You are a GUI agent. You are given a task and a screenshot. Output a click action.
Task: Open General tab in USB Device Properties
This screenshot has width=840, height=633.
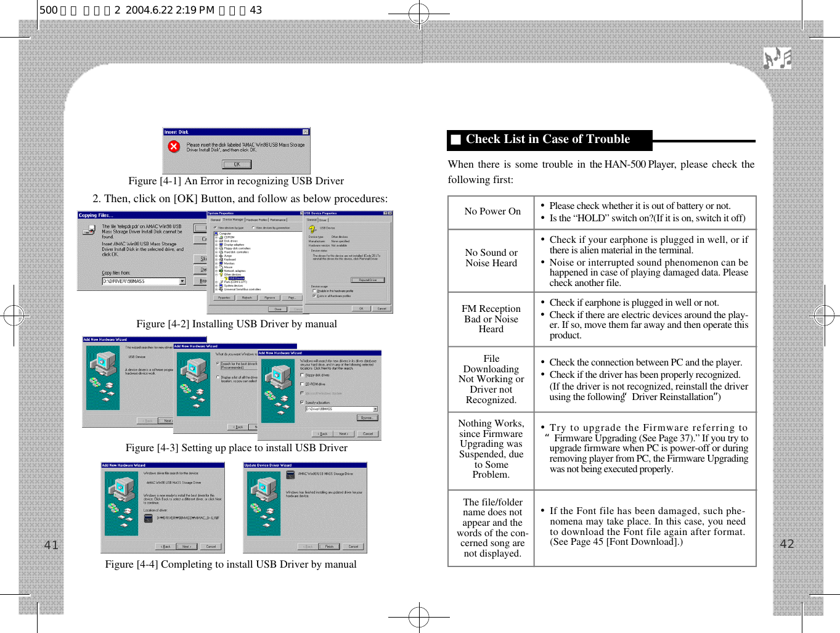(x=312, y=219)
